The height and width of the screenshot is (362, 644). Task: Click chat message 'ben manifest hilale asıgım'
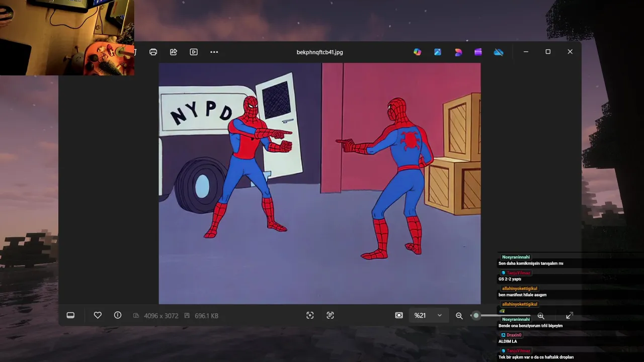(x=522, y=295)
